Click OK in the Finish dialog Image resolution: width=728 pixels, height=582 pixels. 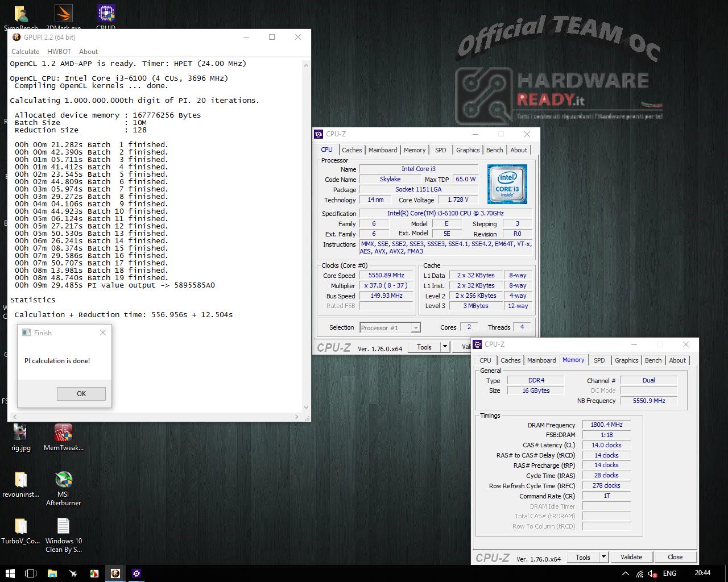[81, 393]
